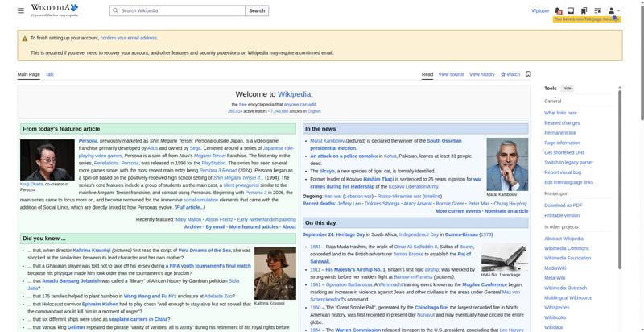Screen dimensions: 644x332
Task: Expand the personal tools user dropdown
Action: tap(613, 10)
